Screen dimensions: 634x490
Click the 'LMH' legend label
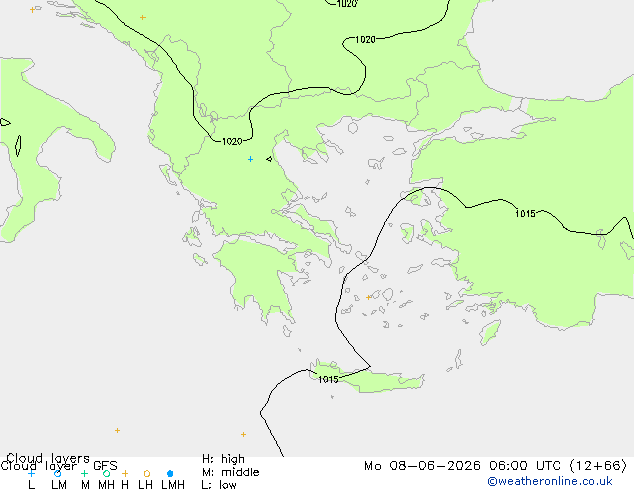[173, 484]
